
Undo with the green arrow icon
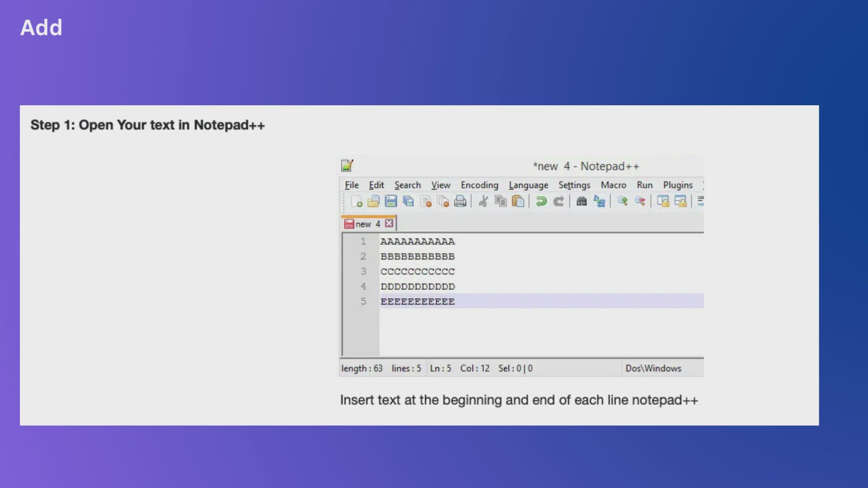click(x=541, y=202)
